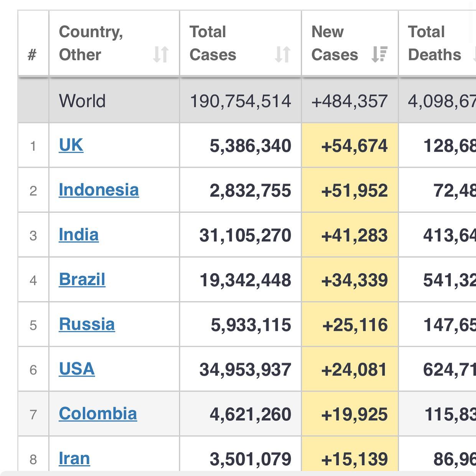
Task: Open the Russia country link
Action: (x=87, y=324)
